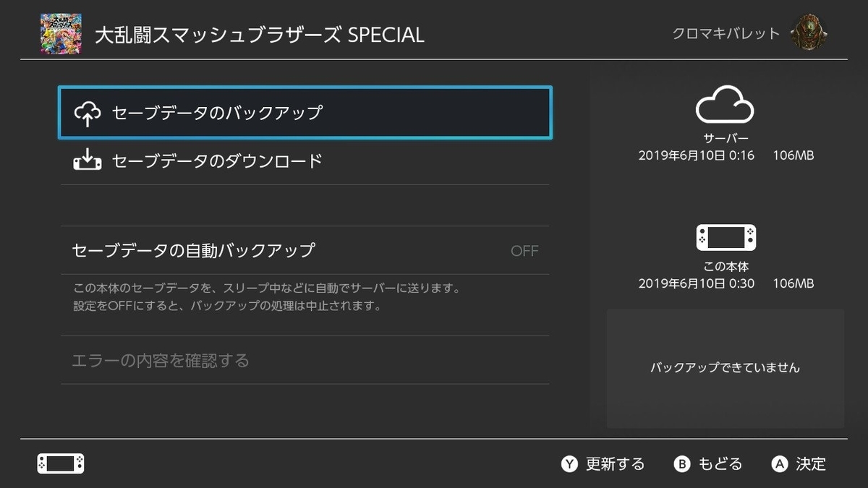
Task: Open the cloud upload backup icon
Action: pyautogui.click(x=87, y=113)
